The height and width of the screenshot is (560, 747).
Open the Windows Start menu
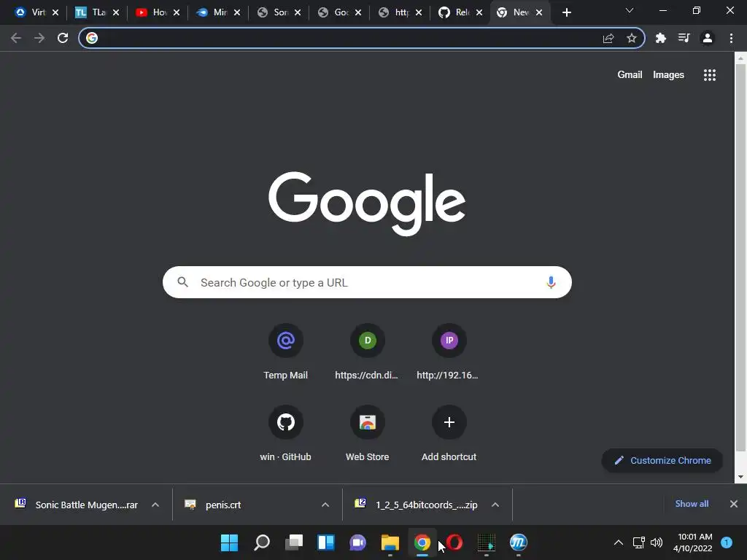(229, 542)
